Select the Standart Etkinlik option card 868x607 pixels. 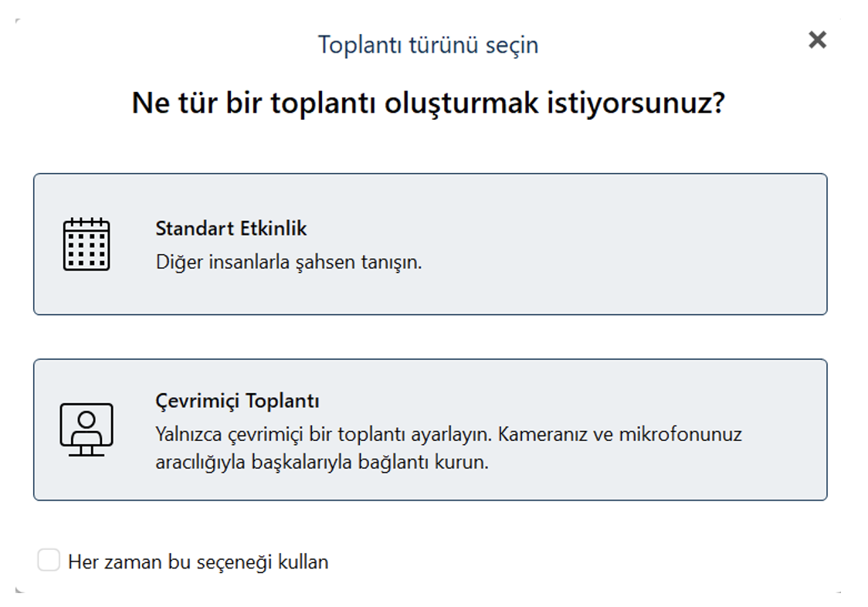pos(430,244)
